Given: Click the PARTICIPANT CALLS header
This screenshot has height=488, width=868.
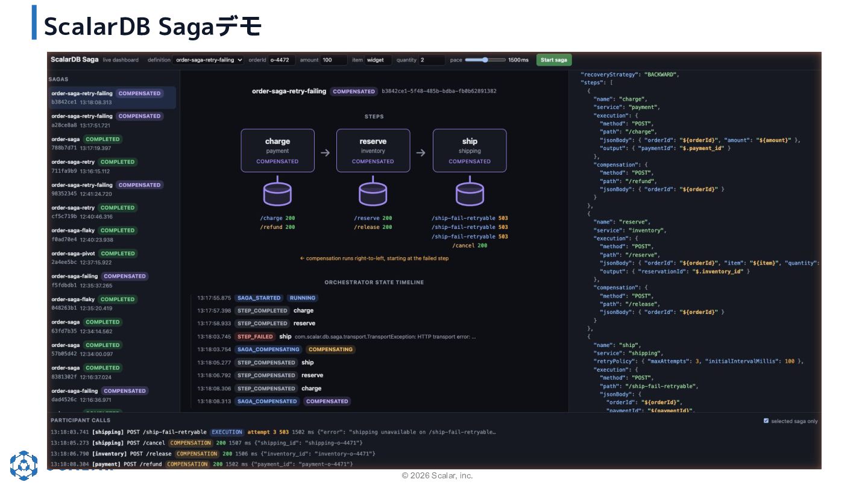Looking at the screenshot, I should pyautogui.click(x=81, y=420).
